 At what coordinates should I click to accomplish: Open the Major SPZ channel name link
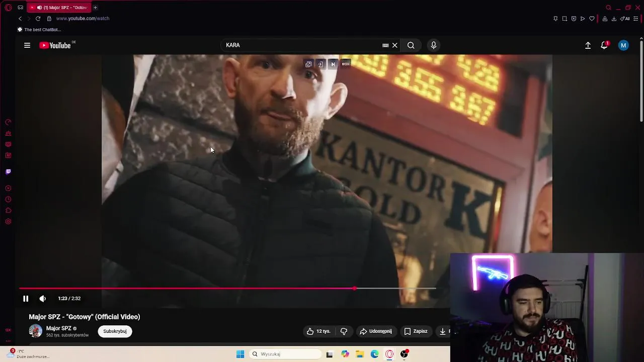tap(59, 328)
